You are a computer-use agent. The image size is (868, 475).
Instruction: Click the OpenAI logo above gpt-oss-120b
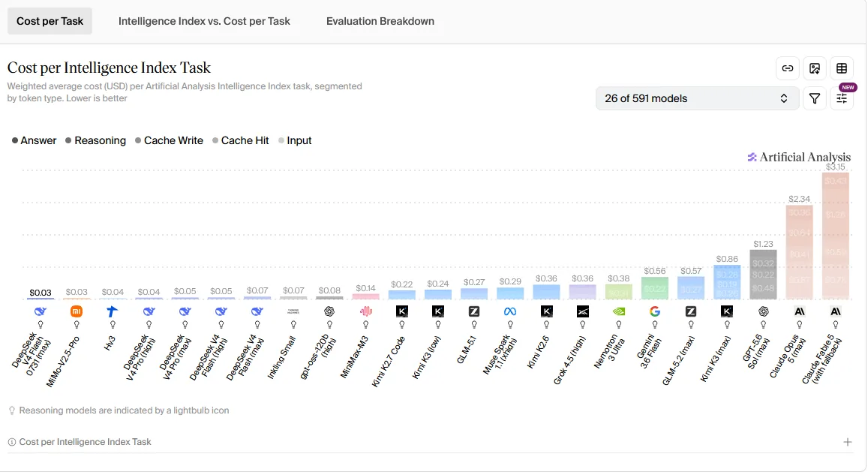[x=329, y=311]
